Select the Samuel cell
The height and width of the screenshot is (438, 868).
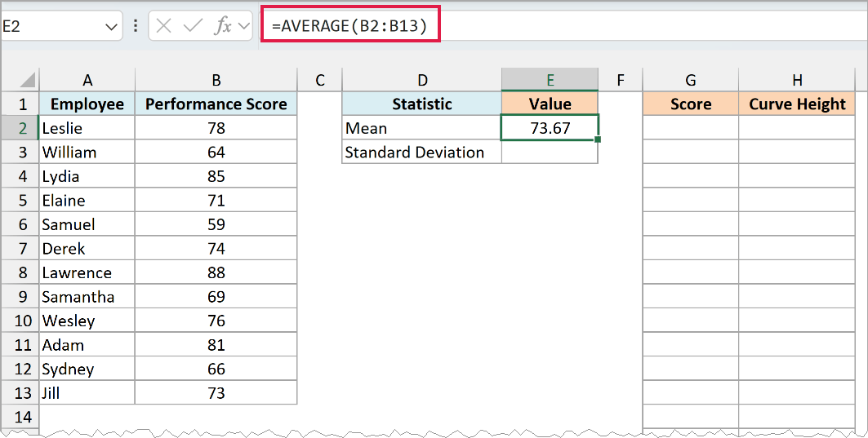(87, 224)
